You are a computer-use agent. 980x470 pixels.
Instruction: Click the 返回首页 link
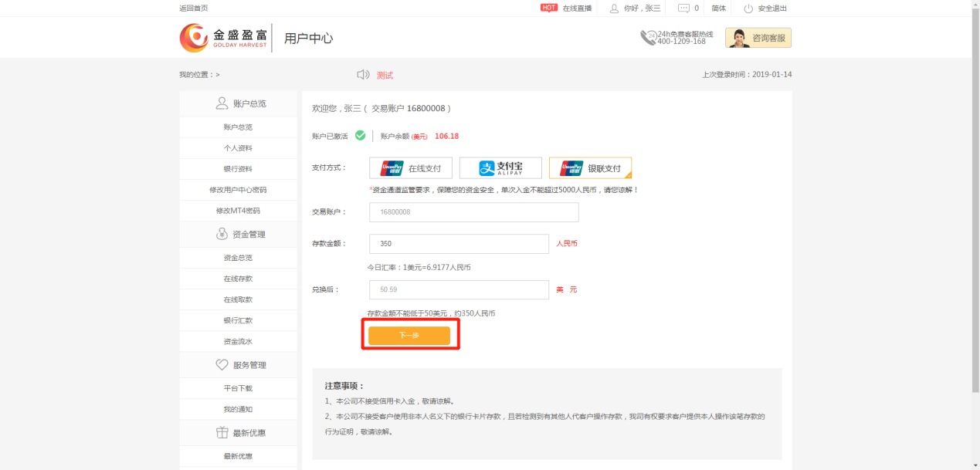[193, 8]
